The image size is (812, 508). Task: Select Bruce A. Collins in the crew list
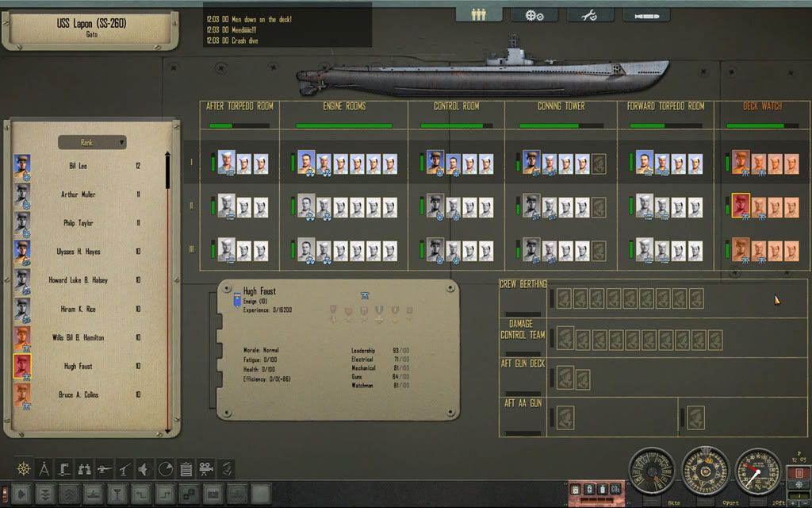[78, 394]
